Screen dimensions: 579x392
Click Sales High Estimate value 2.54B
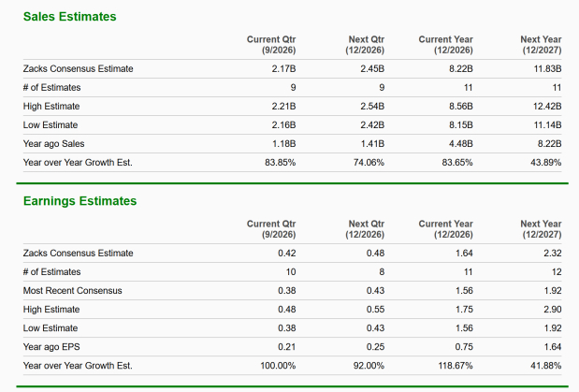click(372, 107)
